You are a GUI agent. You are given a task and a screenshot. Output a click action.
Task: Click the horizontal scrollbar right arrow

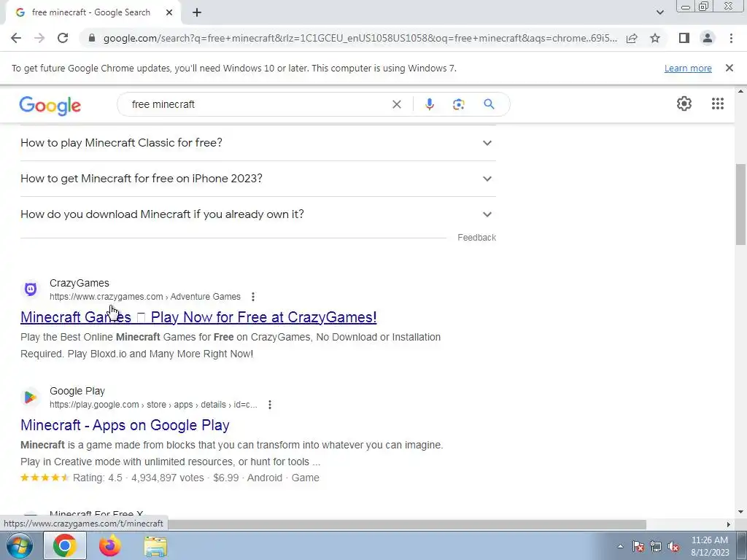coord(728,524)
